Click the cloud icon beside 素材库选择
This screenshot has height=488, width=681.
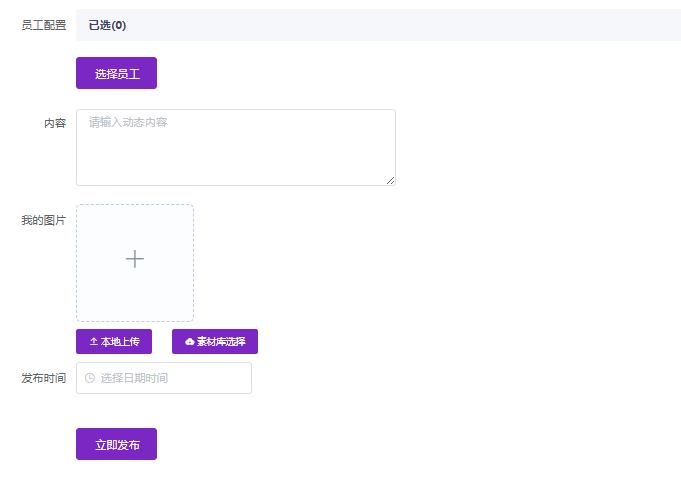[x=190, y=342]
